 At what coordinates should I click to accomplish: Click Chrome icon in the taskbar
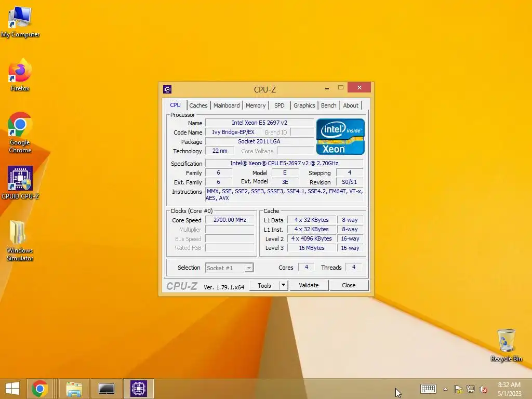(39, 389)
